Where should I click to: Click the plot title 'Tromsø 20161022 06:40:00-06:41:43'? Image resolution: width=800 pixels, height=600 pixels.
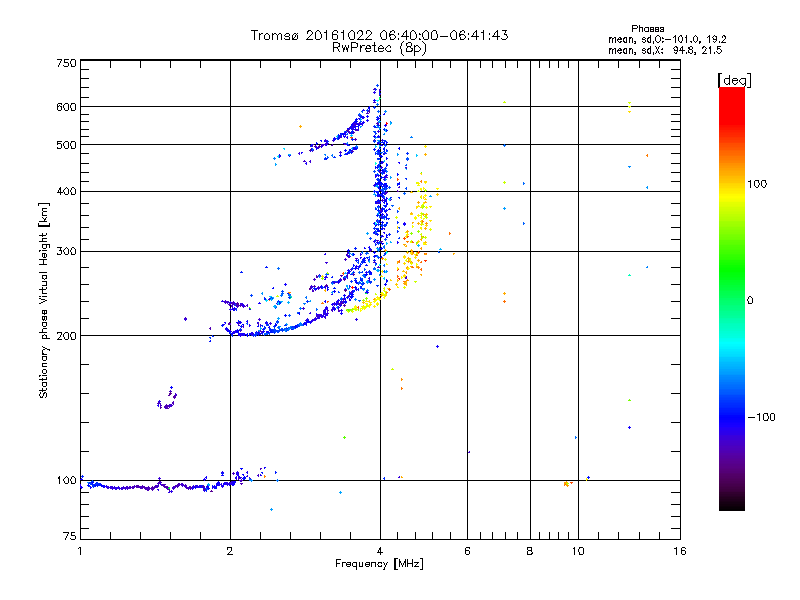379,35
